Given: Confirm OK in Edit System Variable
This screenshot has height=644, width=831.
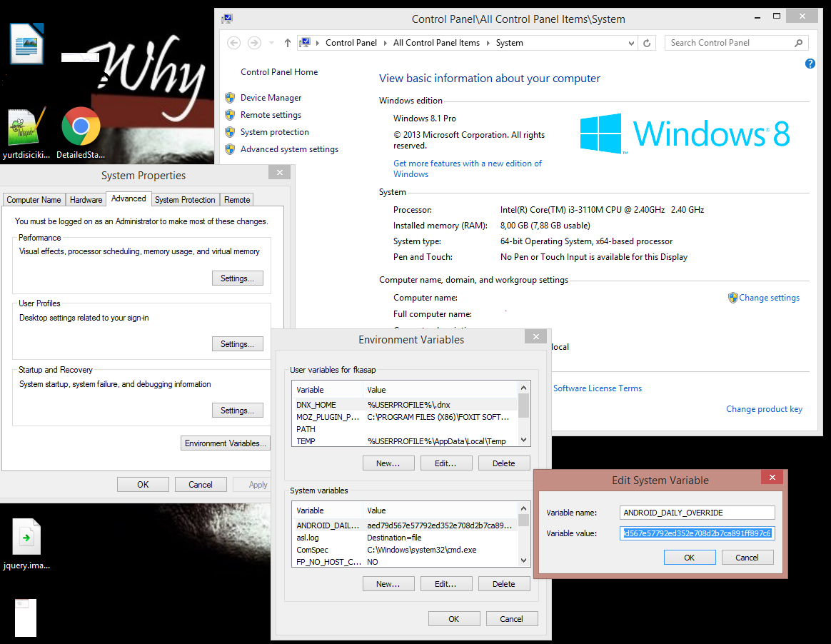Looking at the screenshot, I should 690,558.
